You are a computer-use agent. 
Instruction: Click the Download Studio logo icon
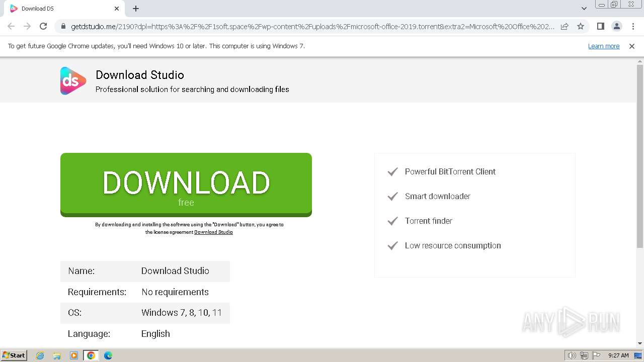(x=73, y=80)
